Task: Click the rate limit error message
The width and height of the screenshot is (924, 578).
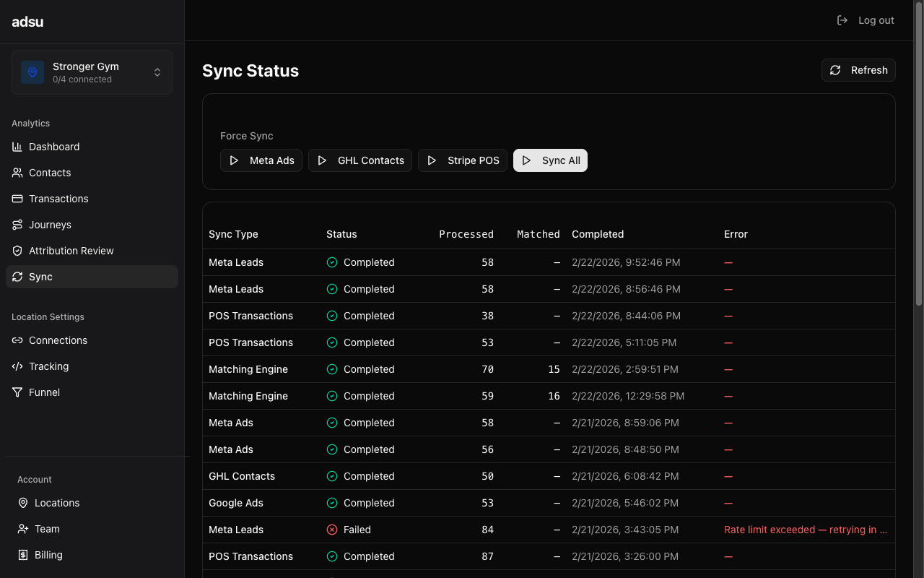Action: [x=805, y=530]
